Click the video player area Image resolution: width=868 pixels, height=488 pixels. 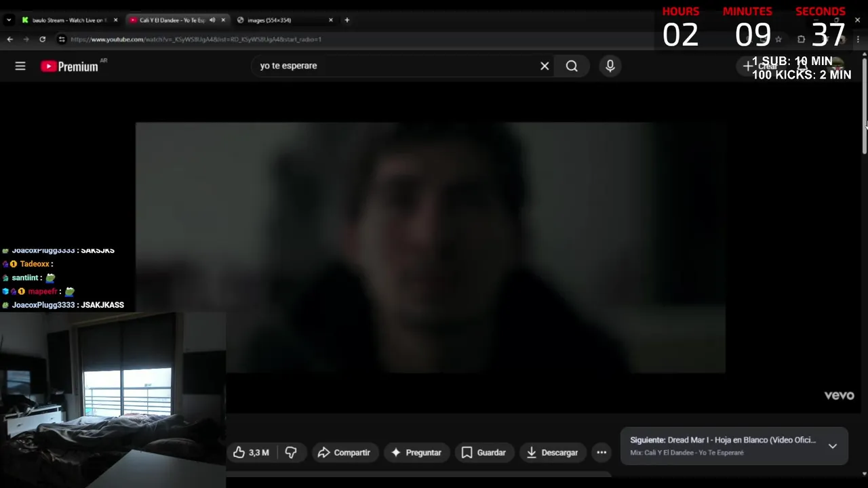coord(430,247)
